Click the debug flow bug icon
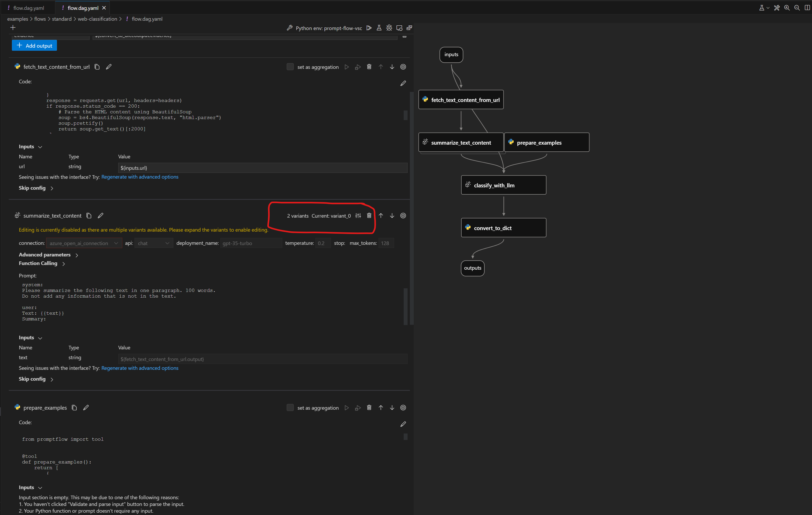 point(389,28)
